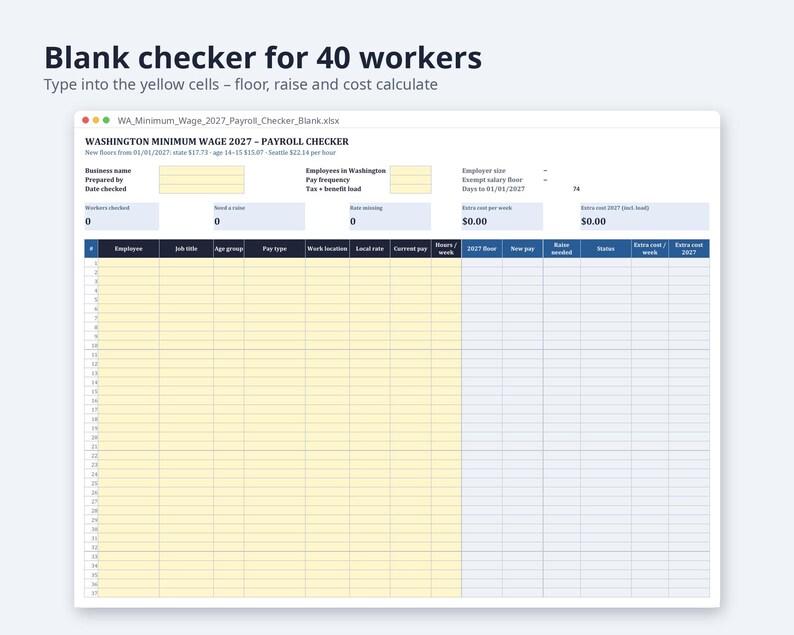Click the 2027 floor column header
The width and height of the screenshot is (794, 635).
coord(482,249)
